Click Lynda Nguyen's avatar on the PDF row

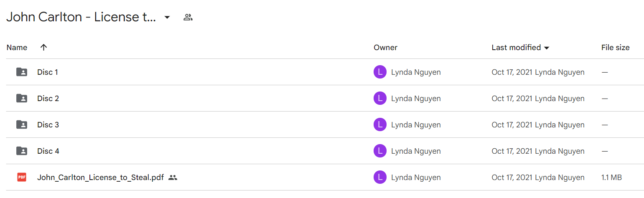380,178
